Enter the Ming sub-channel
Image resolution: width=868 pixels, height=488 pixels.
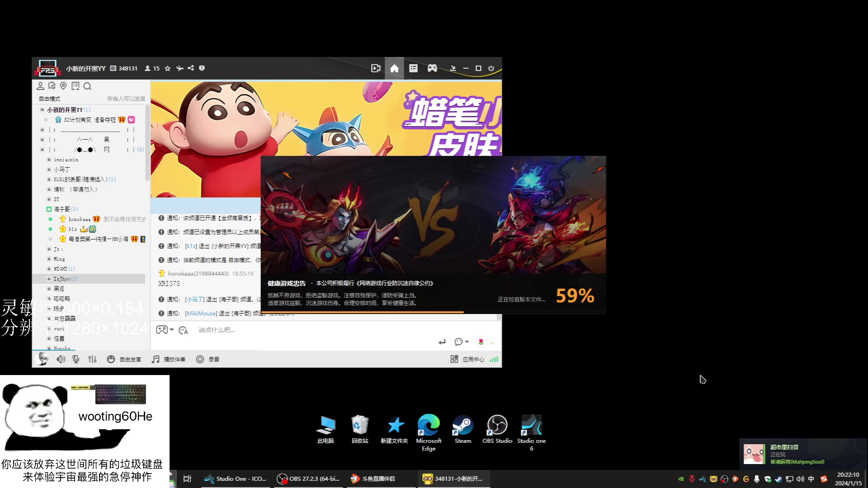click(x=59, y=259)
